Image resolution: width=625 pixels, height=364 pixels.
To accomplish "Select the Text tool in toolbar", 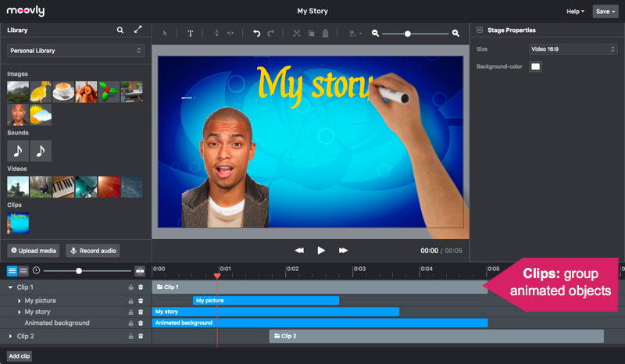I will point(190,34).
